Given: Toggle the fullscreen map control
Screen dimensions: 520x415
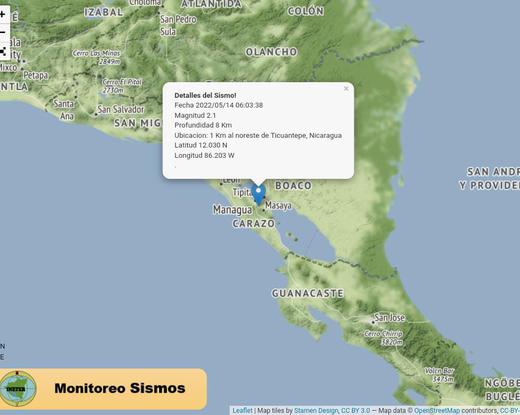Looking at the screenshot, I should coord(3,51).
